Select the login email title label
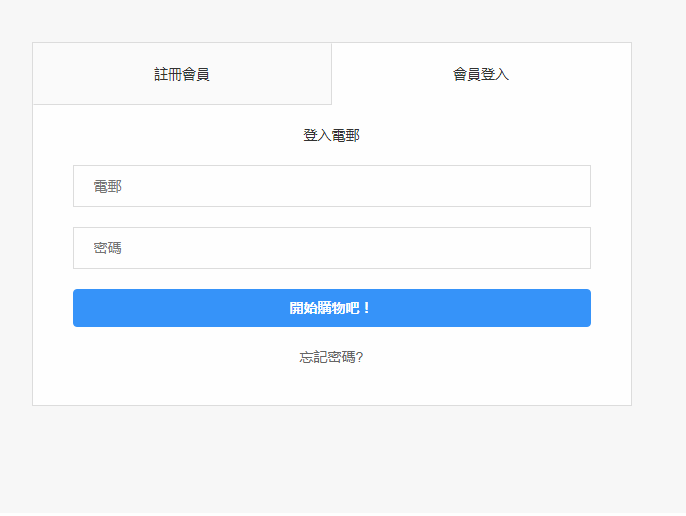Viewport: 686px width, 516px height. click(x=331, y=135)
